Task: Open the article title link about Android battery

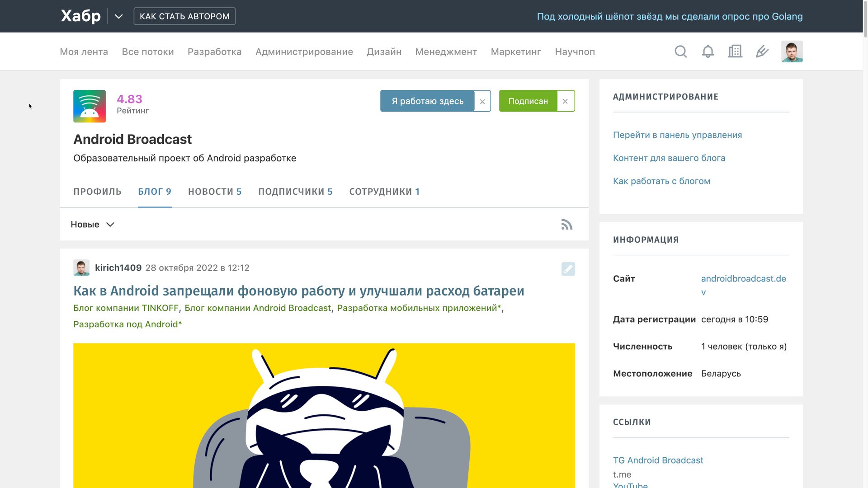Action: pos(298,291)
